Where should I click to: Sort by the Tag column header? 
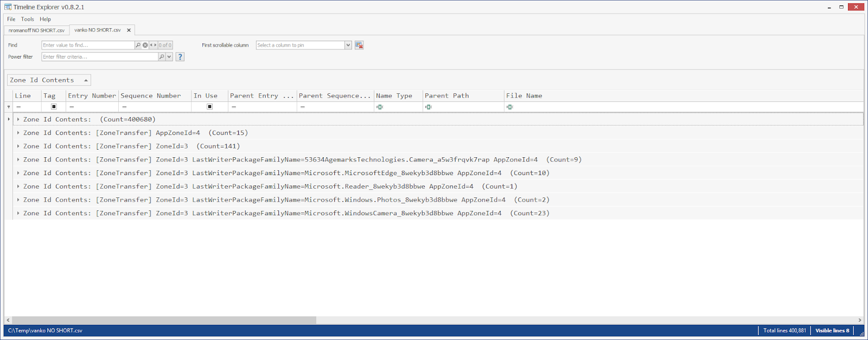coord(54,95)
